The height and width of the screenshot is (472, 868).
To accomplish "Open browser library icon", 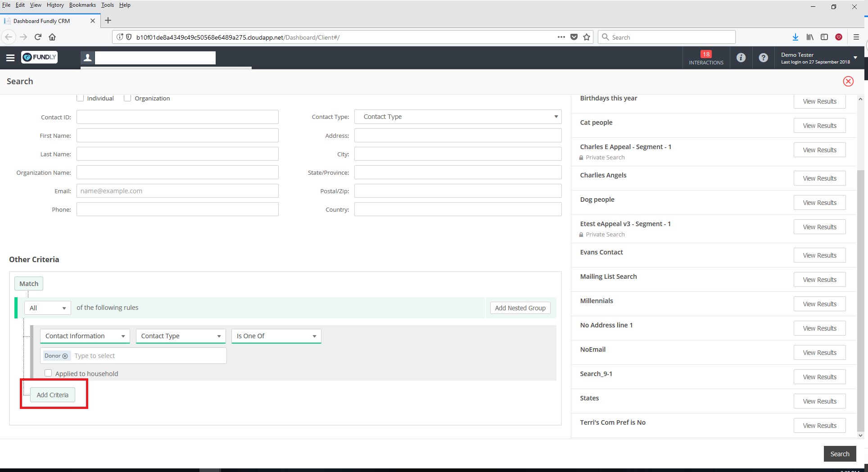I will coord(810,37).
